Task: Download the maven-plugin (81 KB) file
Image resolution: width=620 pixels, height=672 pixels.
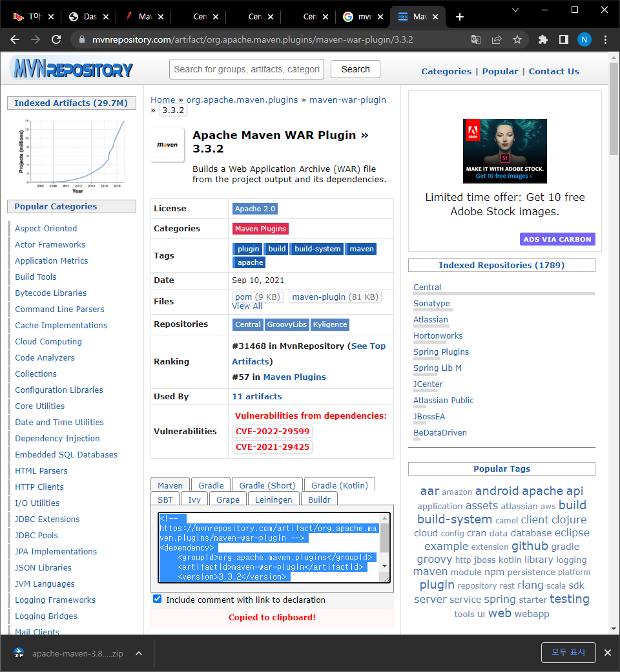Action: pos(335,297)
